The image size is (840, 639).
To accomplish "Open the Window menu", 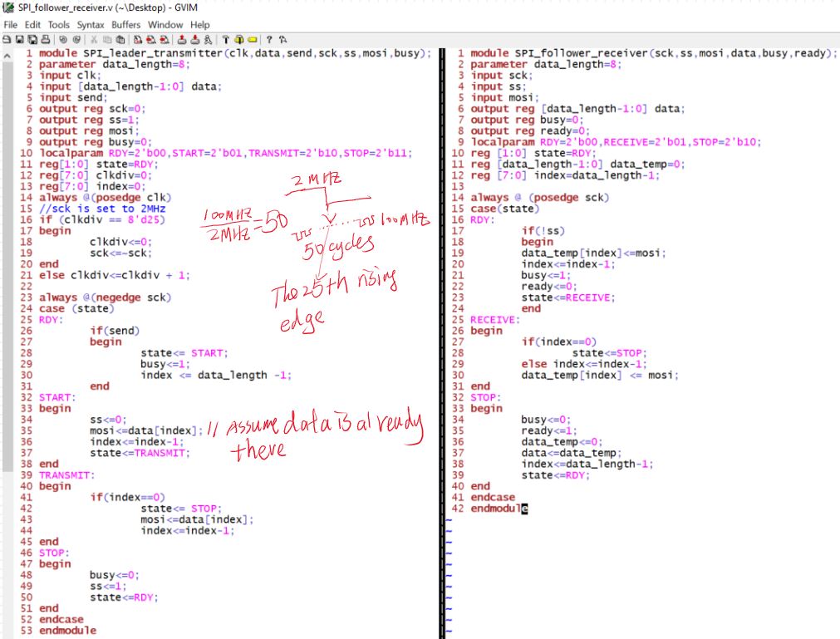I will [165, 25].
